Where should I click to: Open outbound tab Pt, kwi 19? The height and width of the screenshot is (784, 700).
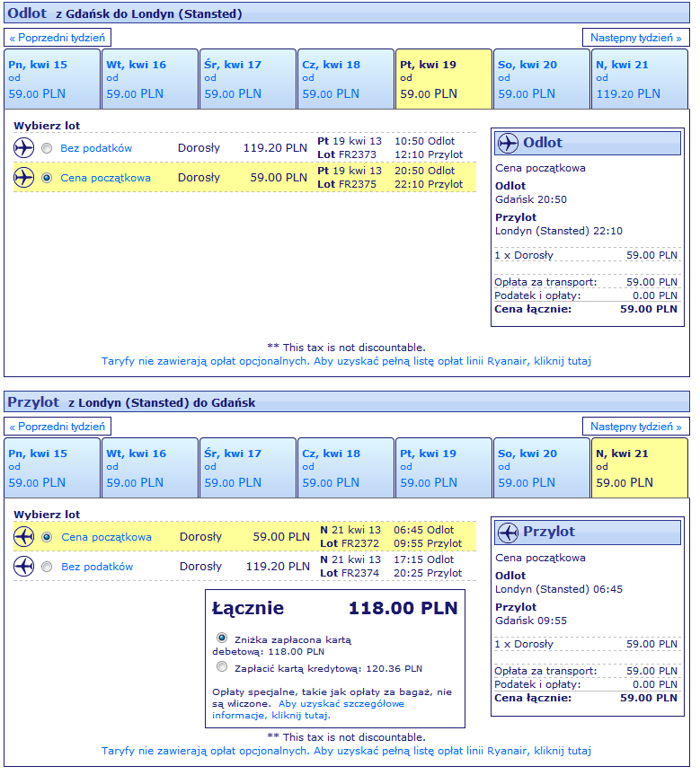(444, 79)
